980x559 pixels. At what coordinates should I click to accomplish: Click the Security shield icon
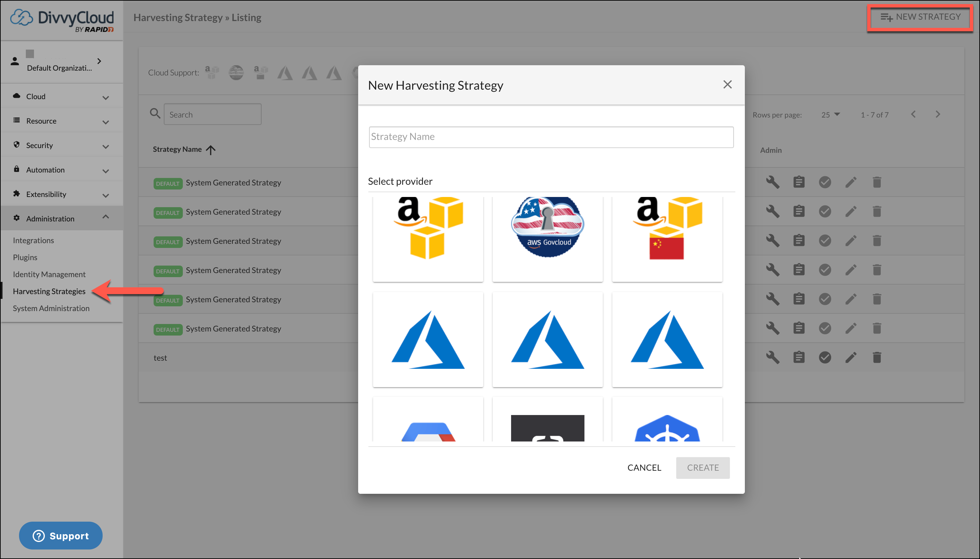17,145
